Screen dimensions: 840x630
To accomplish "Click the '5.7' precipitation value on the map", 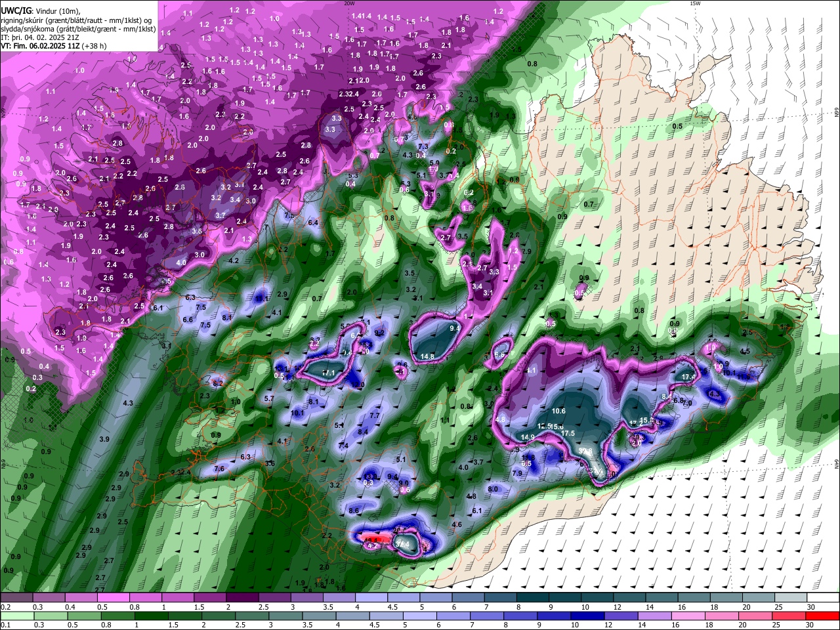I will [x=269, y=398].
